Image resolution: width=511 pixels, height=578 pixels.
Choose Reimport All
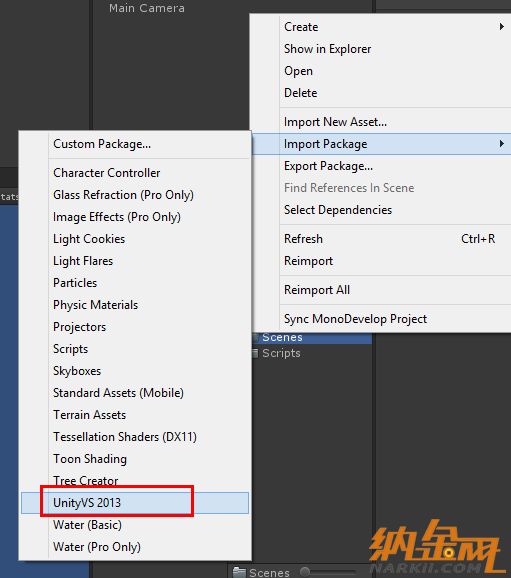(381, 290)
